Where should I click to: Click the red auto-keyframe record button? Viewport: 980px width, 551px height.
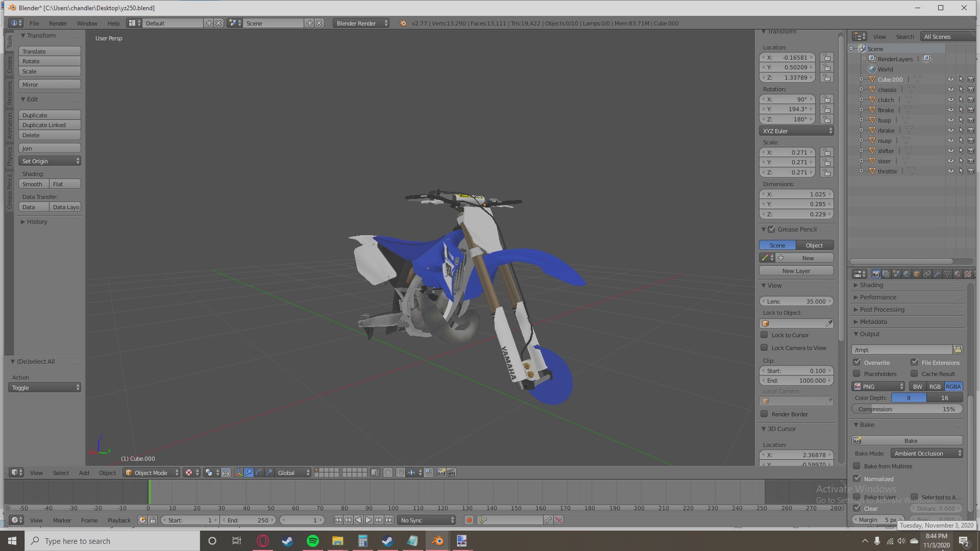click(x=469, y=520)
